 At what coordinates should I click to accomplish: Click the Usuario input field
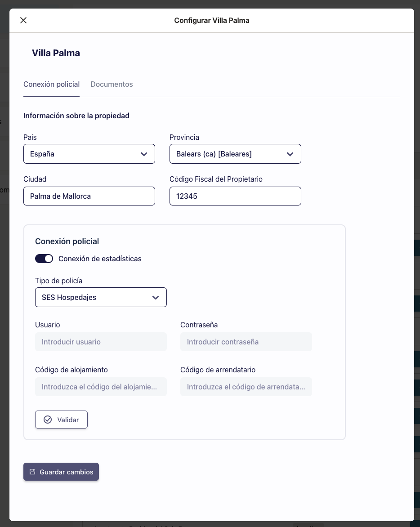(101, 342)
